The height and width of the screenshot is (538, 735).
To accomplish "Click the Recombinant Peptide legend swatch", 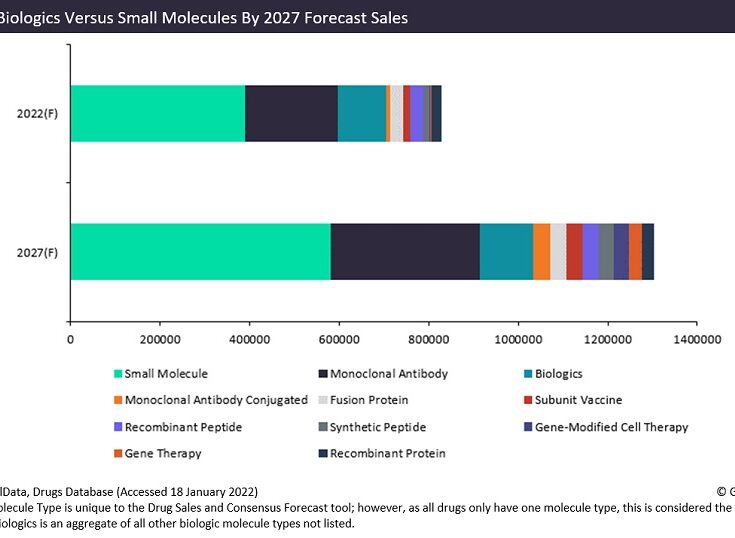I will click(117, 427).
